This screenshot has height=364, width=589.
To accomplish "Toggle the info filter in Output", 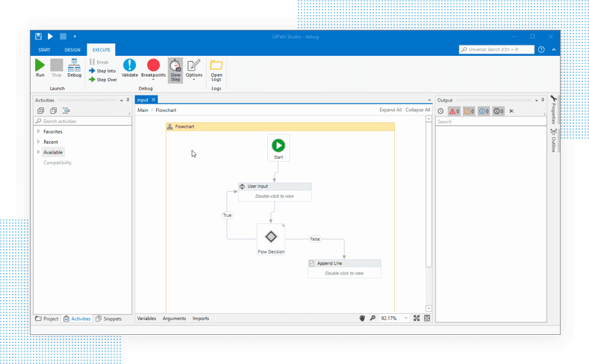I will (x=484, y=111).
